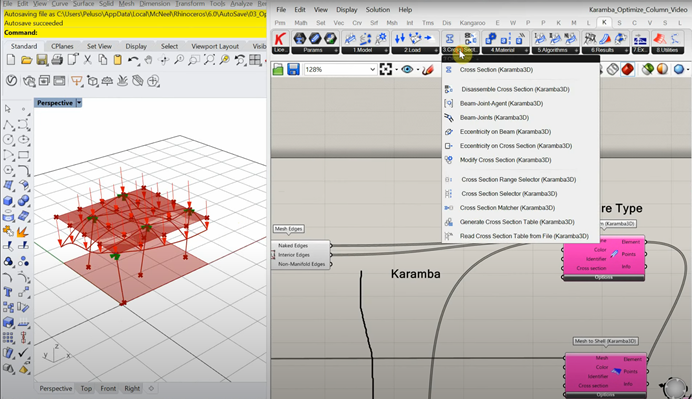
Task: Undo the last action in Rhino
Action: (x=133, y=60)
